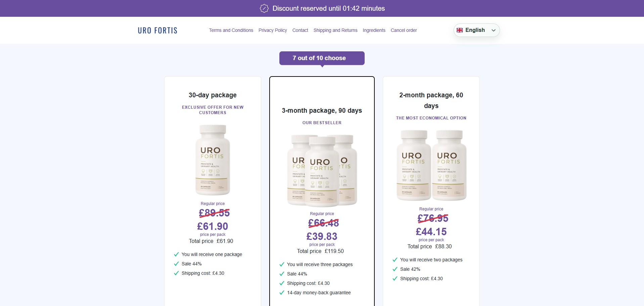
Task: Select the 30-day package bottle image
Action: tap(213, 160)
